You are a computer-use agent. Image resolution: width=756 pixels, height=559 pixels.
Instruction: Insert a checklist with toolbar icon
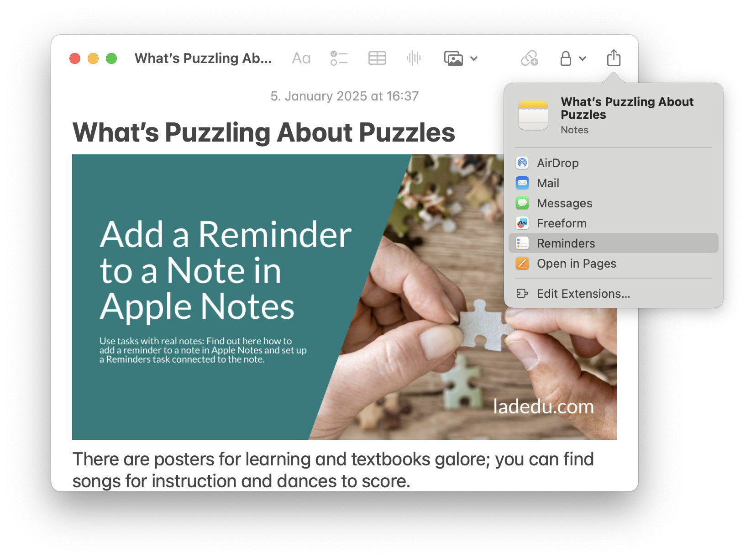tap(339, 58)
